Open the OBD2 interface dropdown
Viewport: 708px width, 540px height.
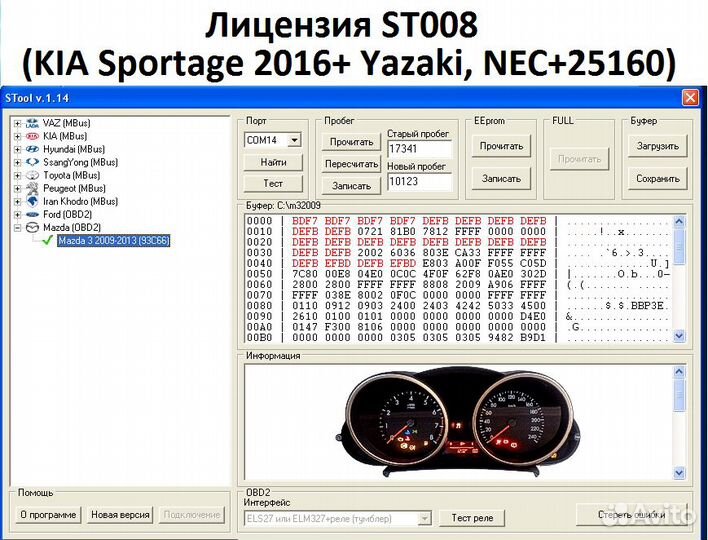(x=424, y=518)
